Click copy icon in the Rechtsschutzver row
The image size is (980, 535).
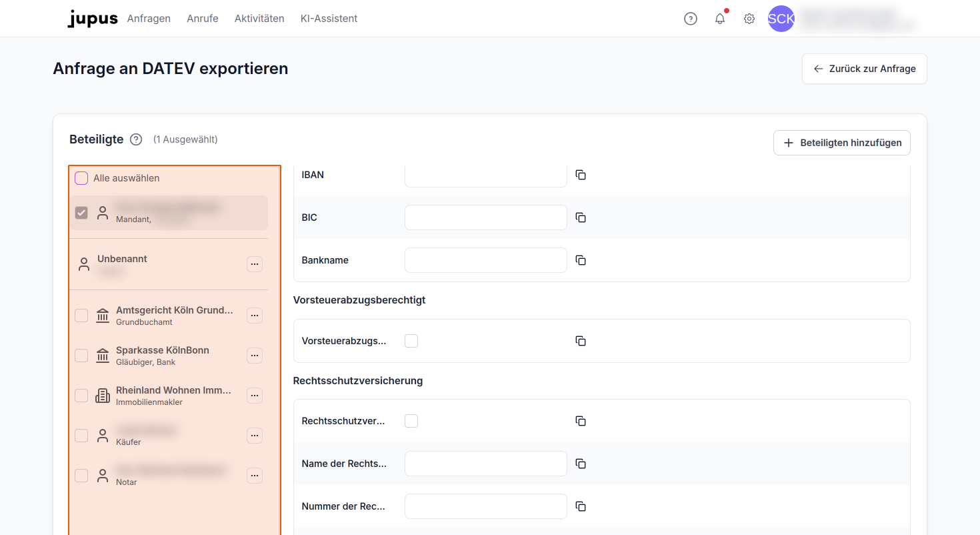tap(581, 421)
